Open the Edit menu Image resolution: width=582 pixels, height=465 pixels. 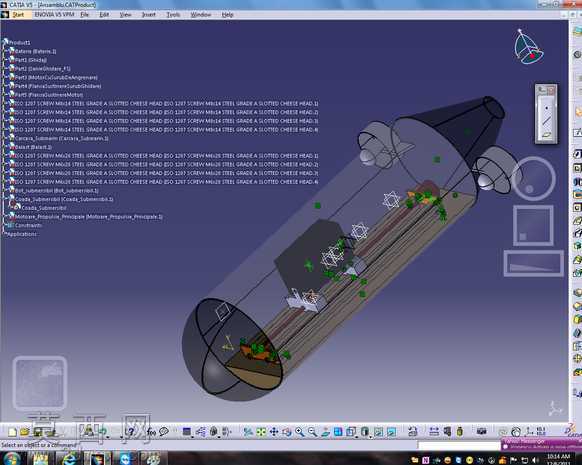[104, 14]
